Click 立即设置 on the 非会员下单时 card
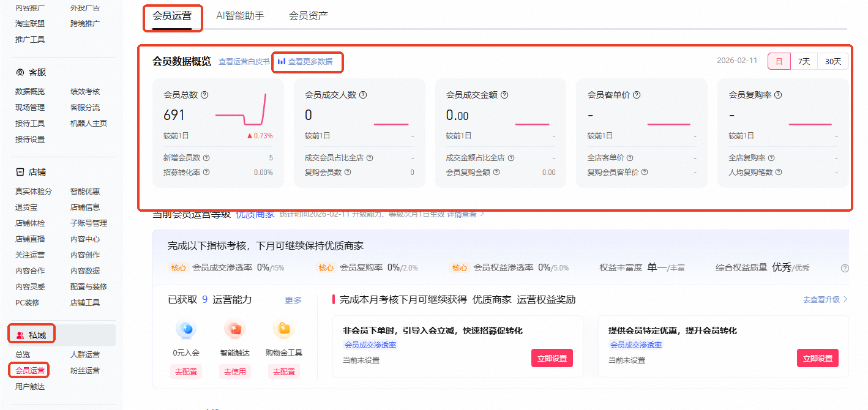The image size is (868, 410). (552, 358)
